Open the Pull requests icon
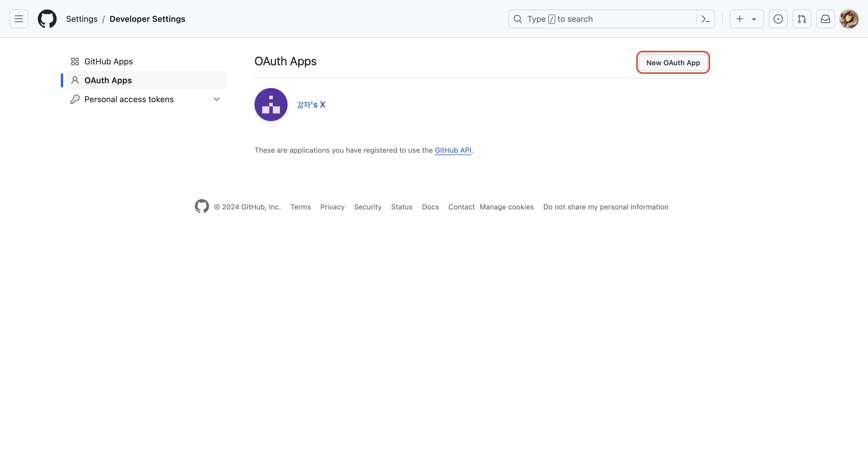Screen dimensions: 868x472 [802, 19]
